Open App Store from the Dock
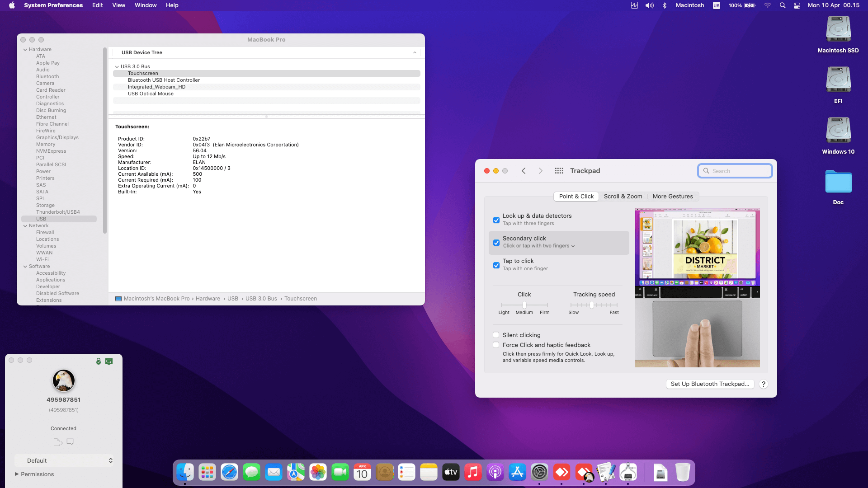 point(517,473)
